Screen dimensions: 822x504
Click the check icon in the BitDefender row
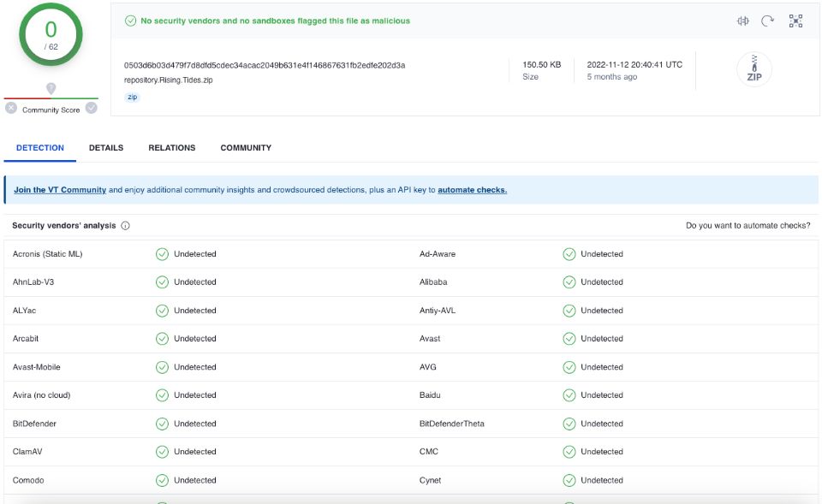162,424
